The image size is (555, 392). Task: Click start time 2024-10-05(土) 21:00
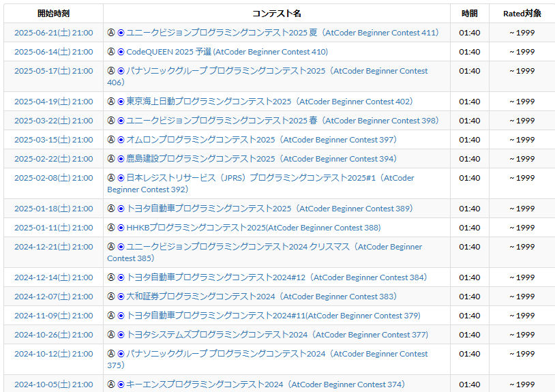click(x=54, y=385)
